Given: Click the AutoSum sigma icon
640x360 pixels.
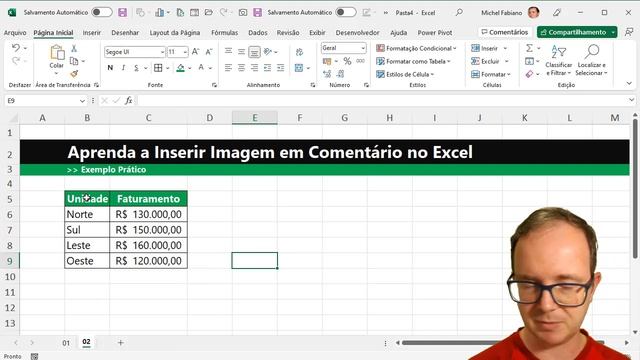Looking at the screenshot, I should 529,48.
